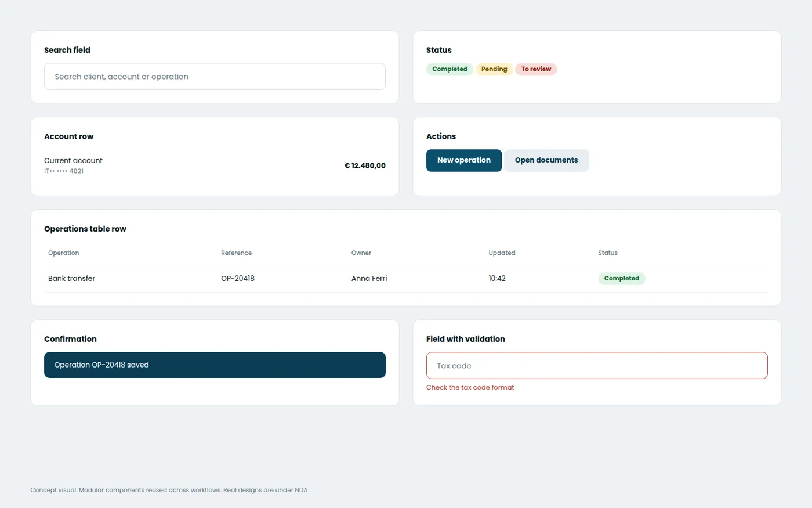
Task: Click the 10:42 updated time cell
Action: 497,279
